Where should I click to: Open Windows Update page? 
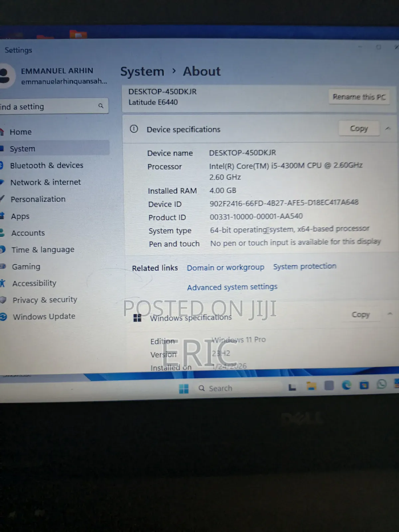[x=44, y=317]
